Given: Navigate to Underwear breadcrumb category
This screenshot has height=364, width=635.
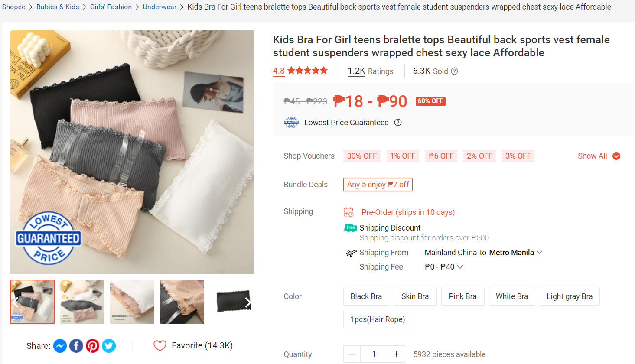Looking at the screenshot, I should 160,7.
